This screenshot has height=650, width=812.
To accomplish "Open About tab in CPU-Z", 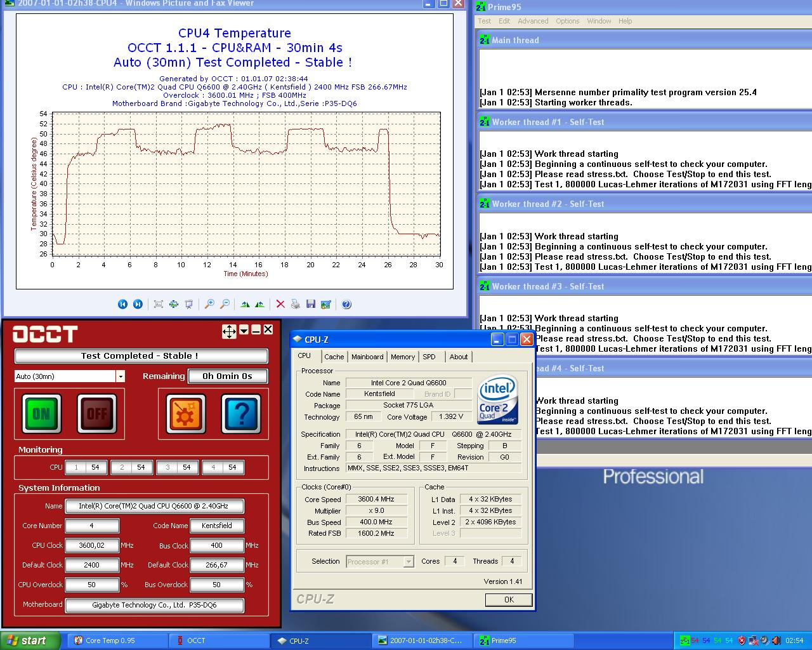I will point(459,357).
